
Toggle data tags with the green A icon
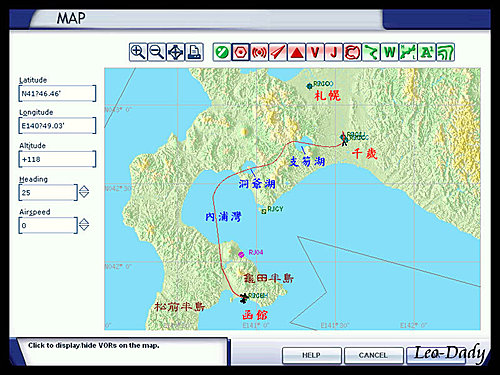[x=426, y=52]
